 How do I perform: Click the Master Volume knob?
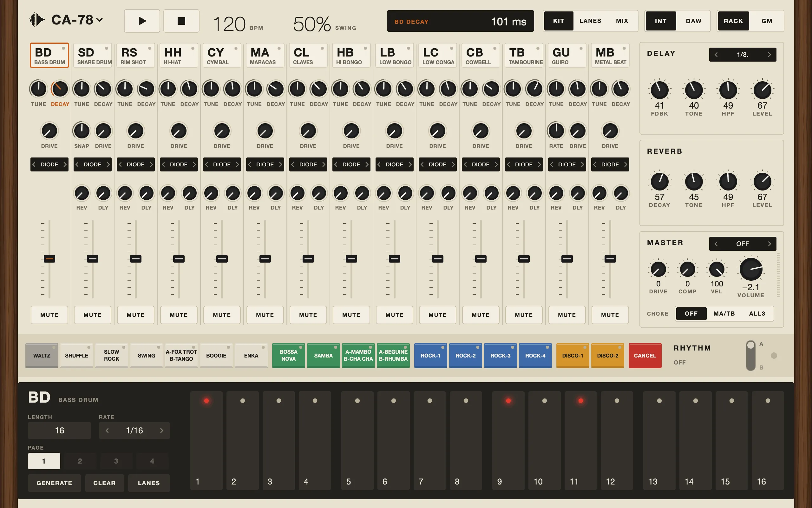751,269
